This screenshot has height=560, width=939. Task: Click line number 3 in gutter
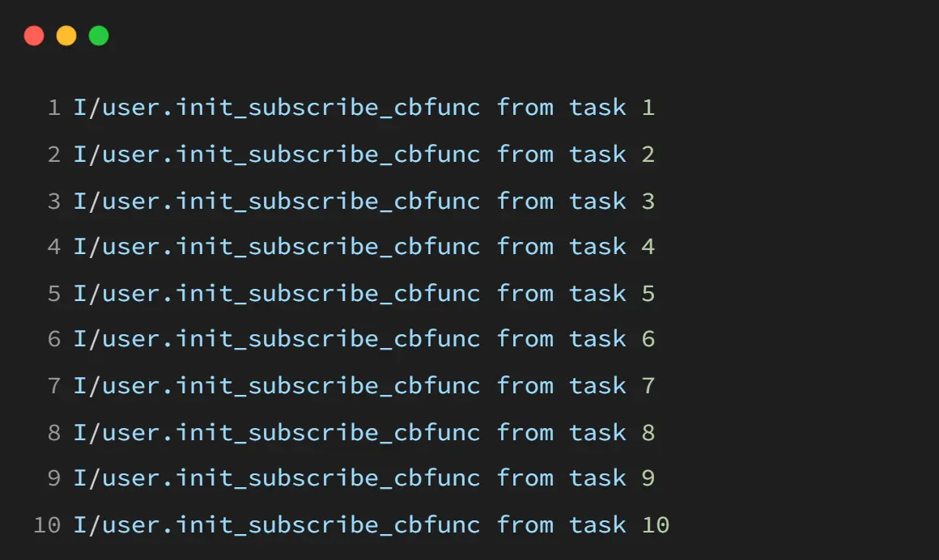[x=54, y=202]
